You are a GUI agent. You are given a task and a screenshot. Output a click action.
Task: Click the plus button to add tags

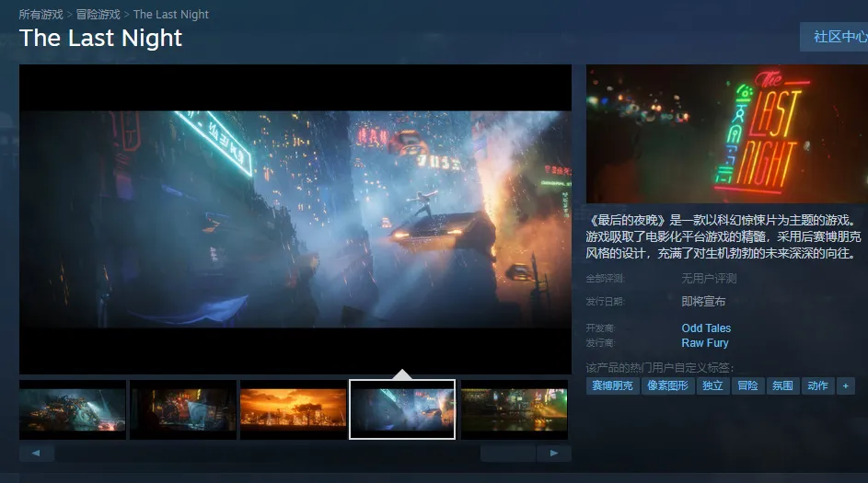tap(845, 385)
